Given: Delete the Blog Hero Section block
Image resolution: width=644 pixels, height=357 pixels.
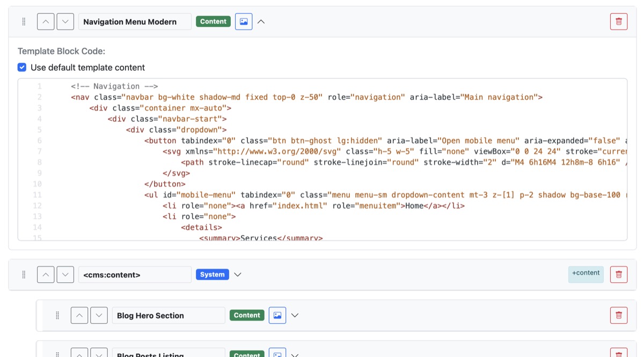Looking at the screenshot, I should pos(618,315).
